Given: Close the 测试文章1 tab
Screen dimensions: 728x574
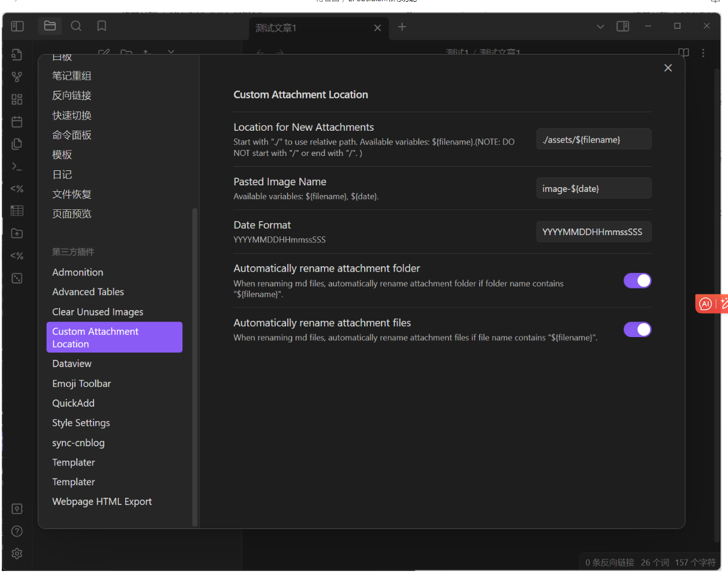Looking at the screenshot, I should pyautogui.click(x=377, y=28).
